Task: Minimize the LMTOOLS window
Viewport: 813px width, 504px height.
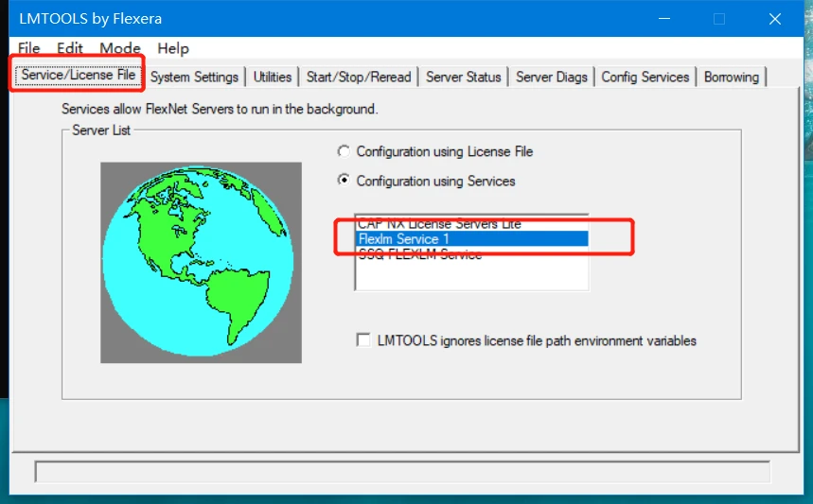Action: coord(664,19)
